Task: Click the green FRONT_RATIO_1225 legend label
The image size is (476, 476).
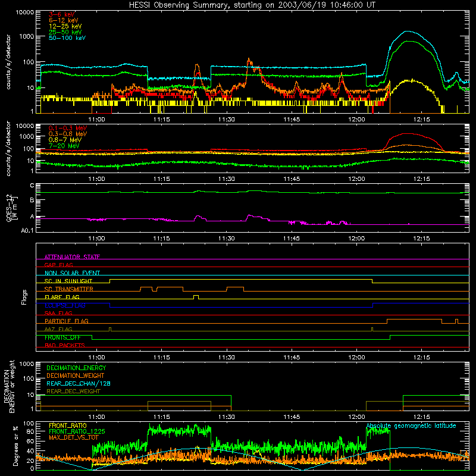Action: tap(77, 431)
